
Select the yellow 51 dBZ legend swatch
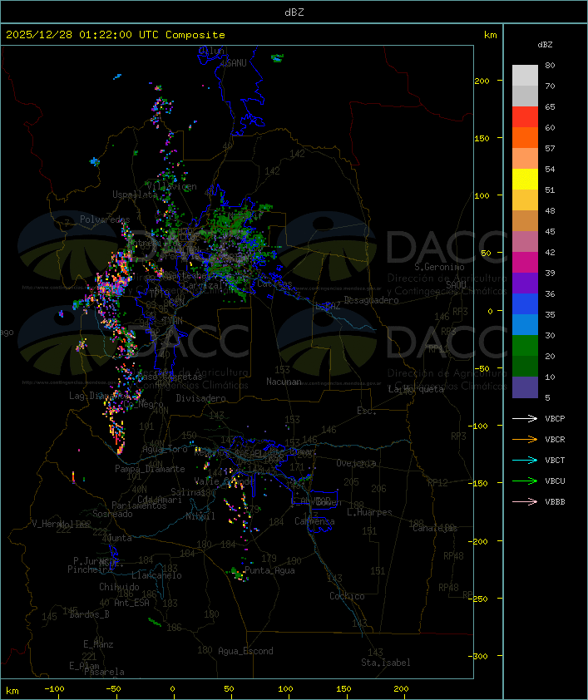pyautogui.click(x=525, y=180)
